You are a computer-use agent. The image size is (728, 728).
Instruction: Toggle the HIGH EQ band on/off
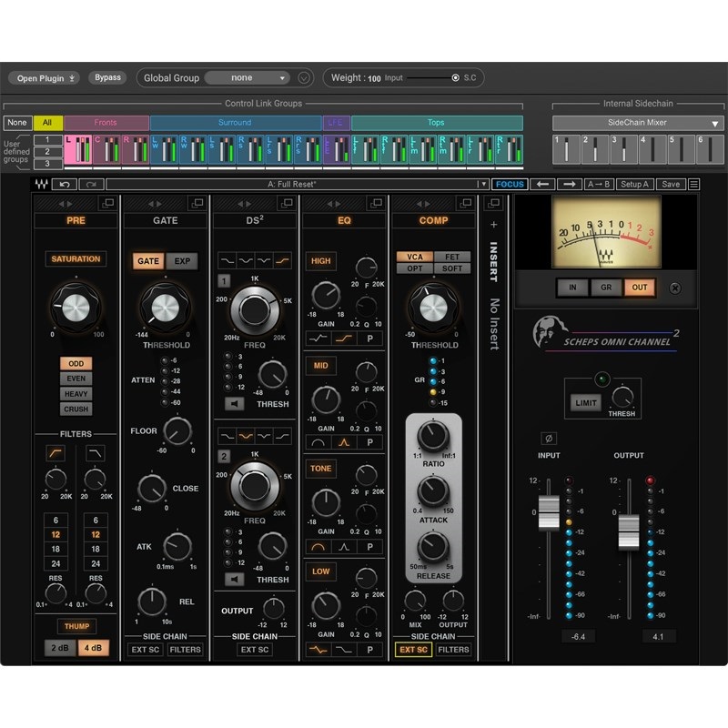click(321, 261)
